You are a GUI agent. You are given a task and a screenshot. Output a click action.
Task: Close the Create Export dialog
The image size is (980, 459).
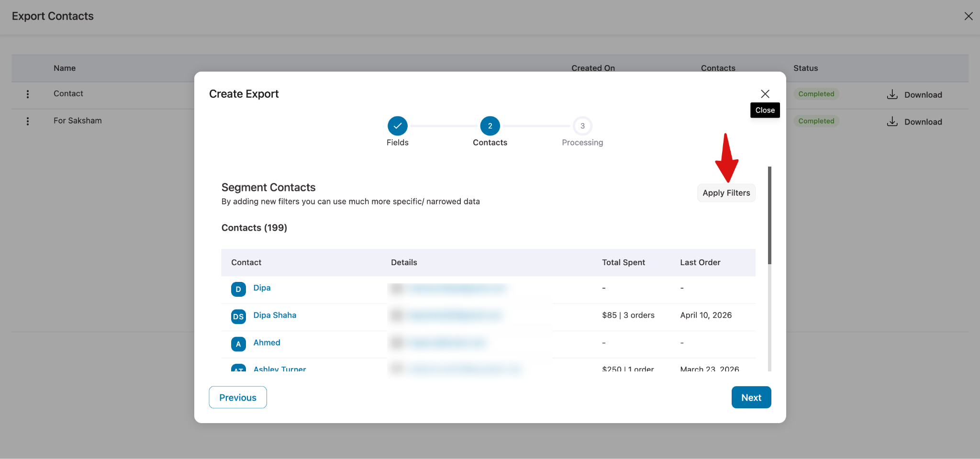765,93
